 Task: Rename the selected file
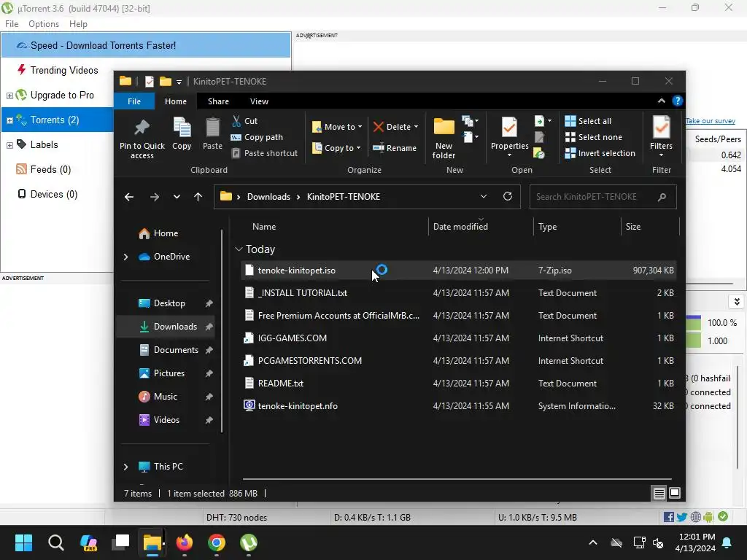click(395, 148)
